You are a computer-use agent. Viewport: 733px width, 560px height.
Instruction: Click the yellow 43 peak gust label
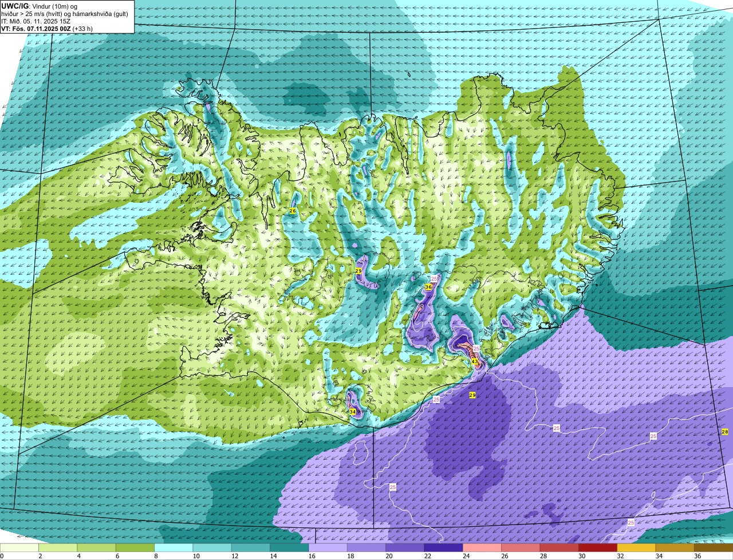click(x=474, y=361)
